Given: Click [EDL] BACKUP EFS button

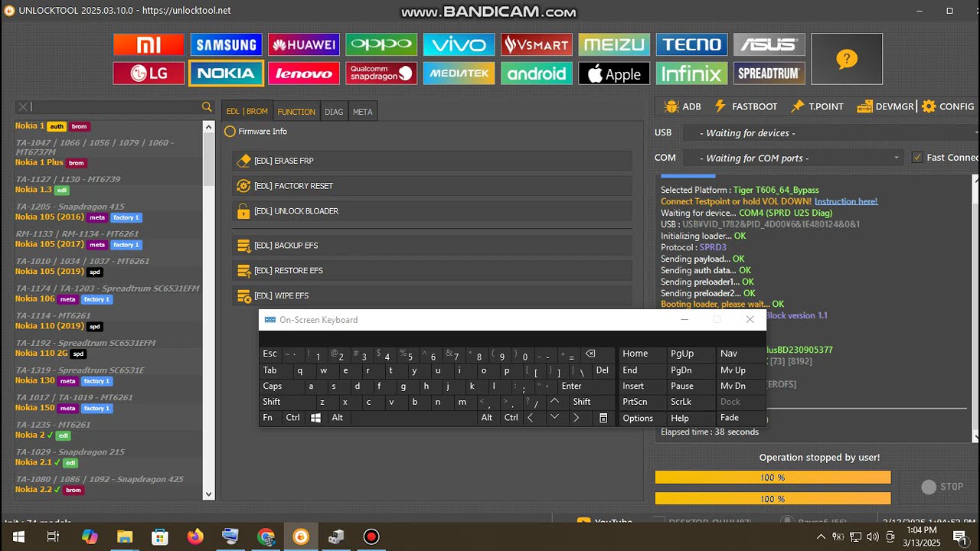Looking at the screenshot, I should coord(433,246).
